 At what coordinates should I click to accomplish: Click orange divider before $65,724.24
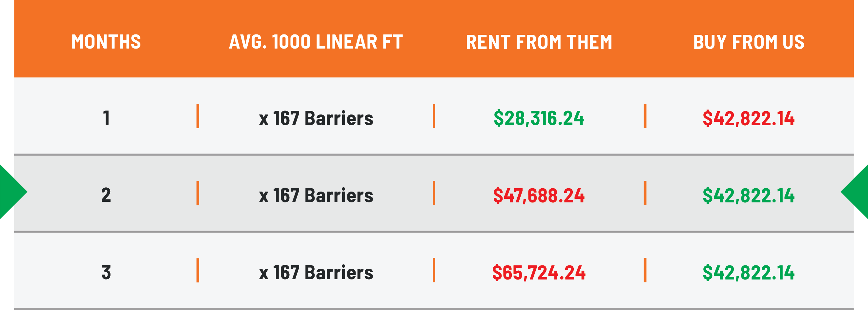point(434,270)
